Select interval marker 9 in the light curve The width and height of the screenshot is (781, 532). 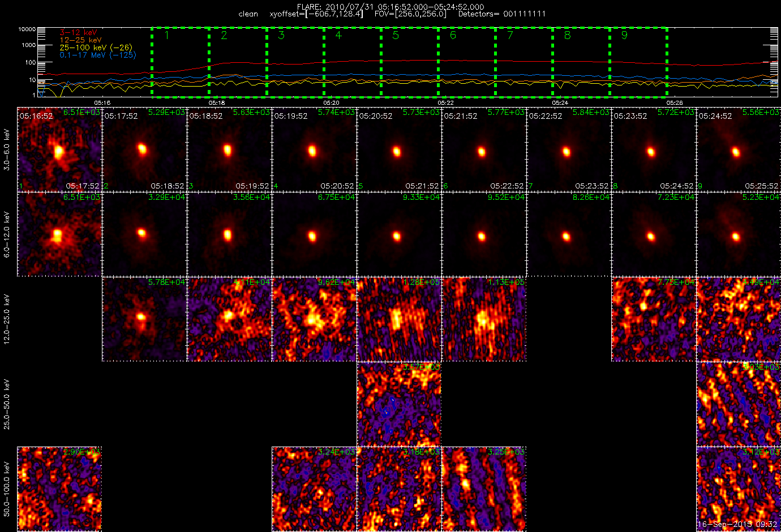click(624, 35)
